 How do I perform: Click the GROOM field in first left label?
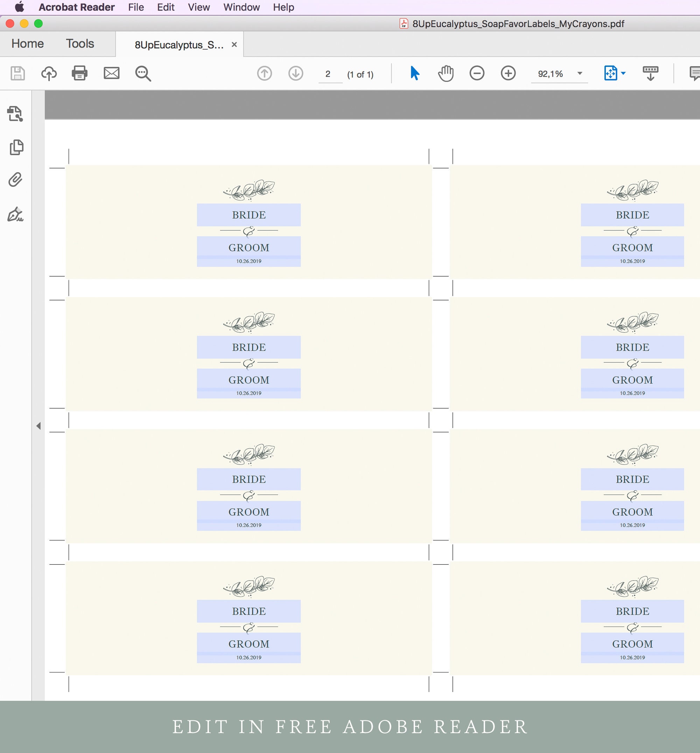click(249, 247)
